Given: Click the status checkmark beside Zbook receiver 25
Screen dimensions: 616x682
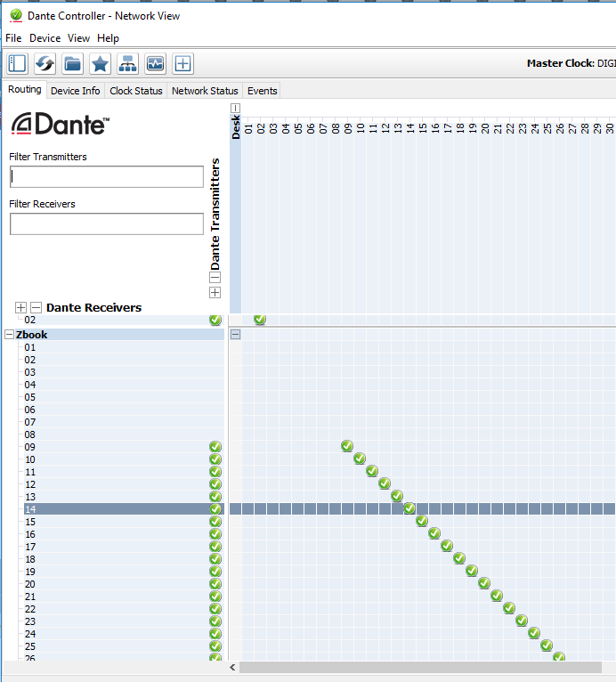Looking at the screenshot, I should pos(215,645).
